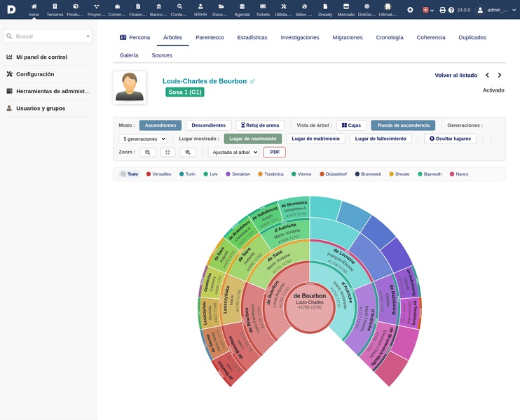520x420 pixels.
Task: Filter by Nancy pink legend color
Action: (x=459, y=174)
